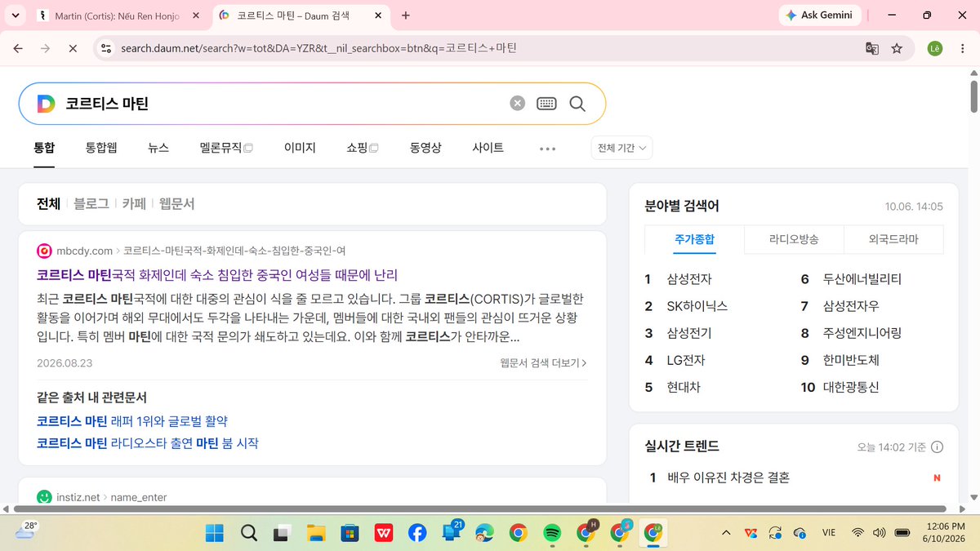The image size is (980, 551).
Task: Open site information icon in address bar
Action: pos(105,48)
